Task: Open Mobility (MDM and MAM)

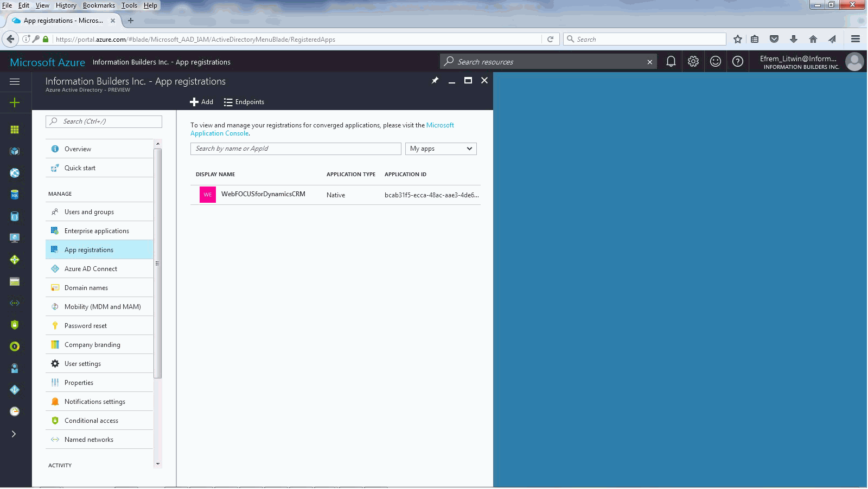Action: point(99,307)
